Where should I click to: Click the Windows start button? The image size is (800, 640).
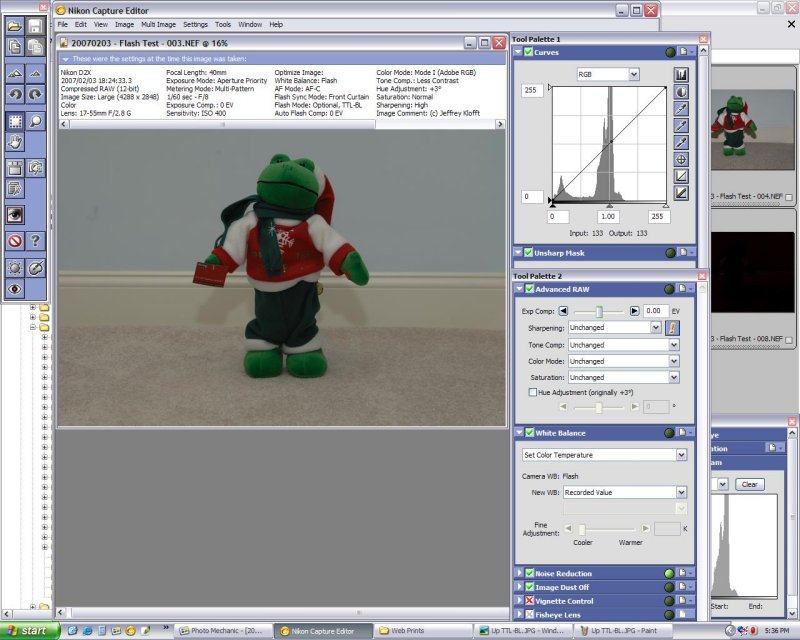click(x=30, y=631)
